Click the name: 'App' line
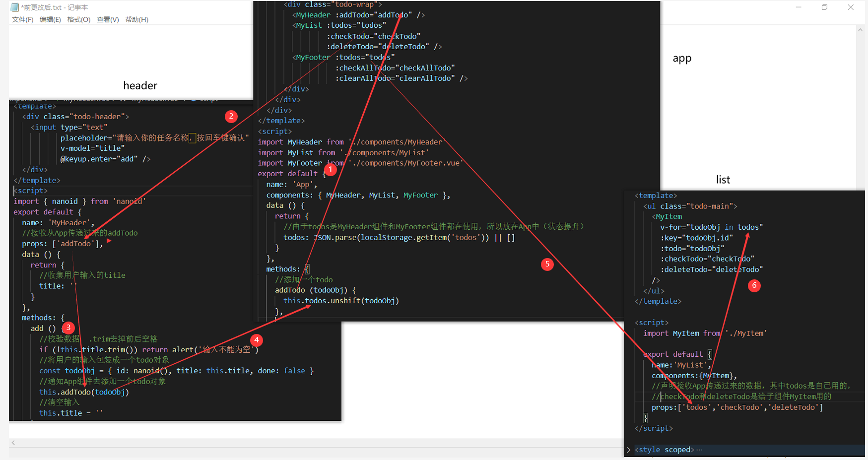This screenshot has width=868, height=460. tap(292, 185)
